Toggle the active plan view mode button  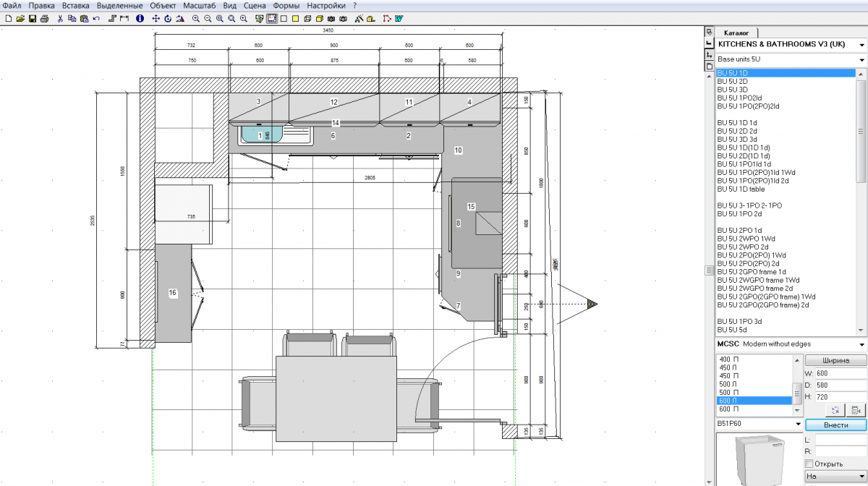271,18
